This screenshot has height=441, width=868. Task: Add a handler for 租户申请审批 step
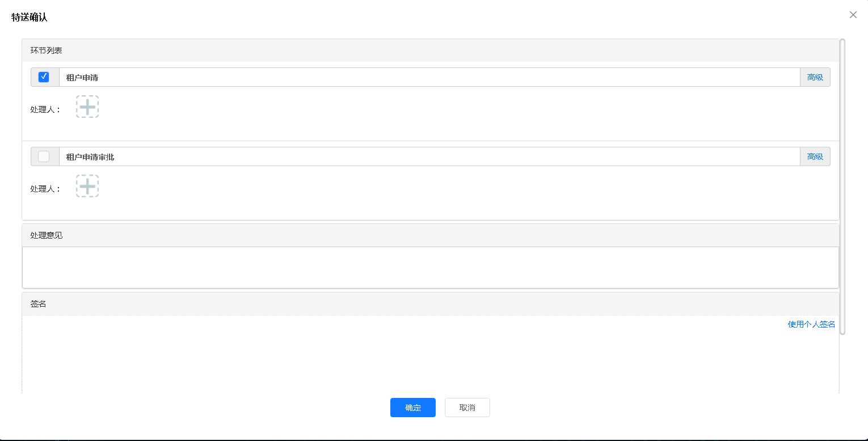(87, 186)
